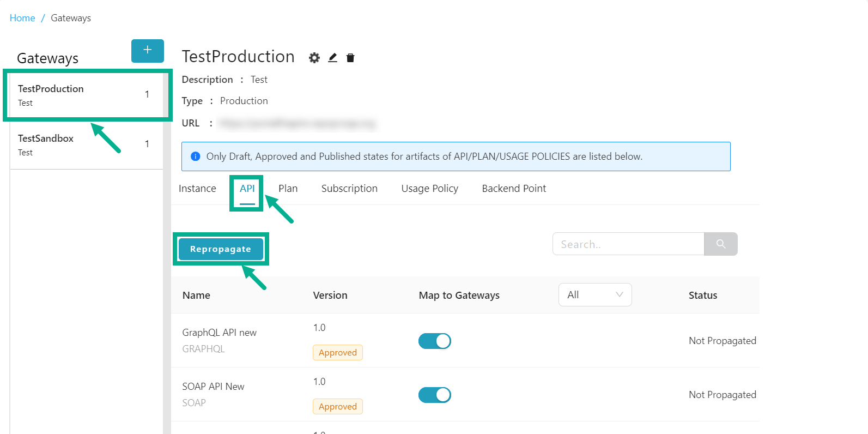
Task: Open TestProduction gateway settings gear
Action: click(314, 58)
